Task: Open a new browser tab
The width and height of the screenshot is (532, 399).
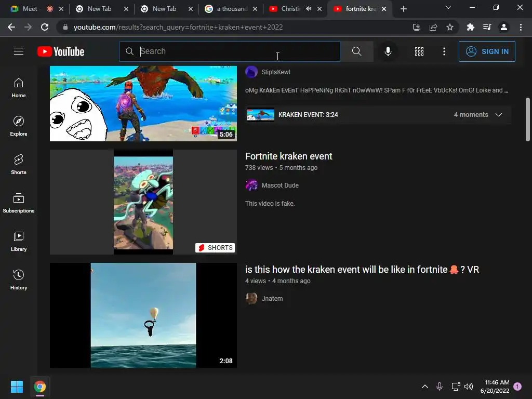Action: pos(403,9)
